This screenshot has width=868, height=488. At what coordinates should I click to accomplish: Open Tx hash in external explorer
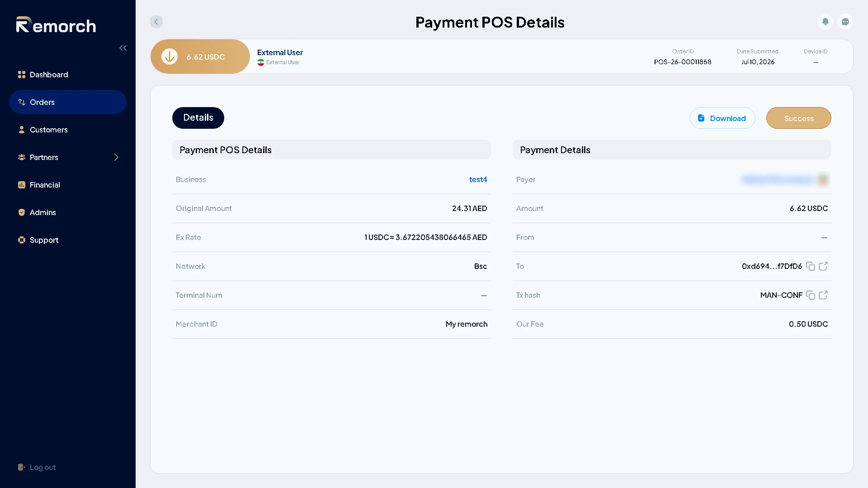[x=823, y=295]
